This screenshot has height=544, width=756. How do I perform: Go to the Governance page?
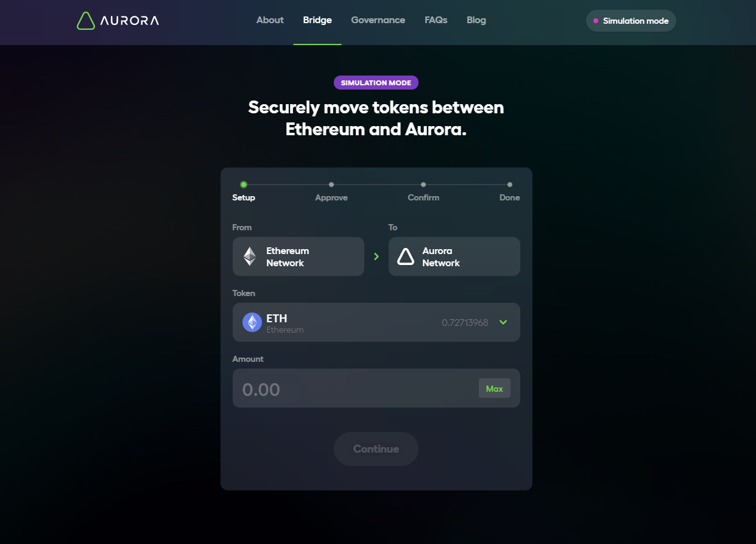[x=378, y=20]
